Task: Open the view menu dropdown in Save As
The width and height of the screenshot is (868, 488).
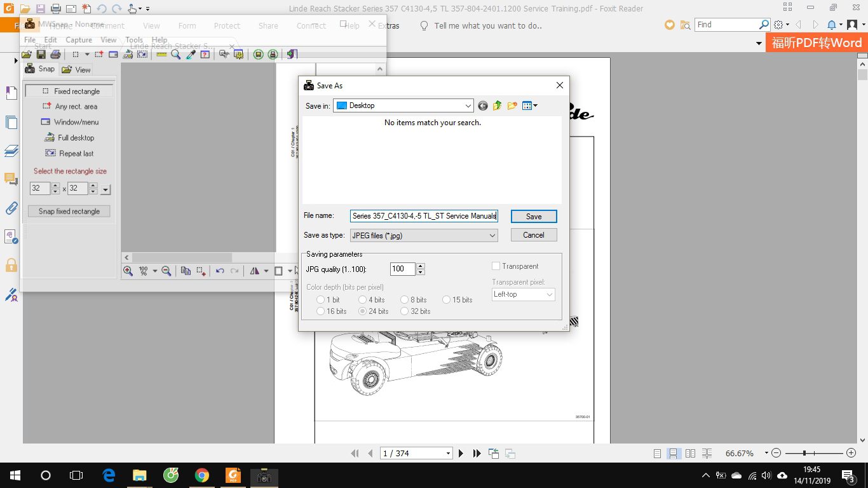Action: pyautogui.click(x=530, y=106)
